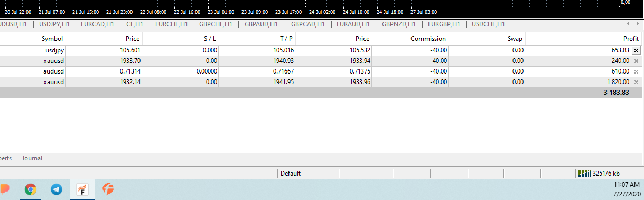Click the 0.71667 take profit value
The height and width of the screenshot is (200, 644).
pyautogui.click(x=283, y=71)
